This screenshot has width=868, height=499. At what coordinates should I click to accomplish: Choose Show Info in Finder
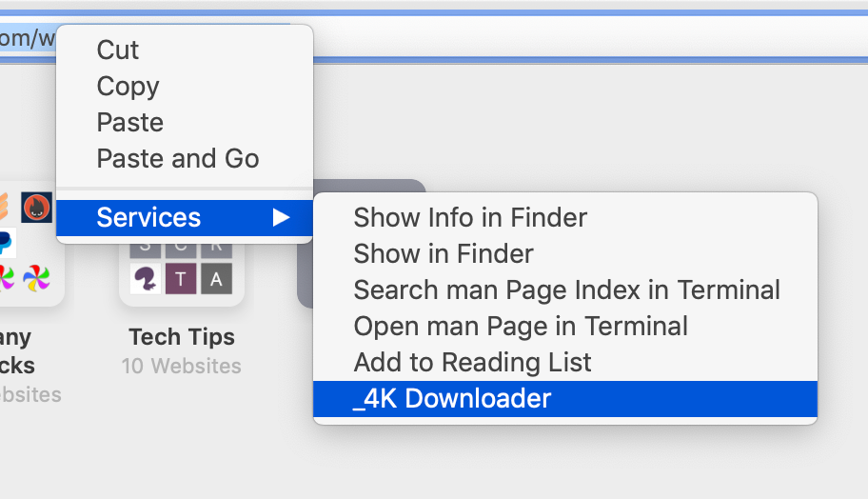tap(565, 218)
